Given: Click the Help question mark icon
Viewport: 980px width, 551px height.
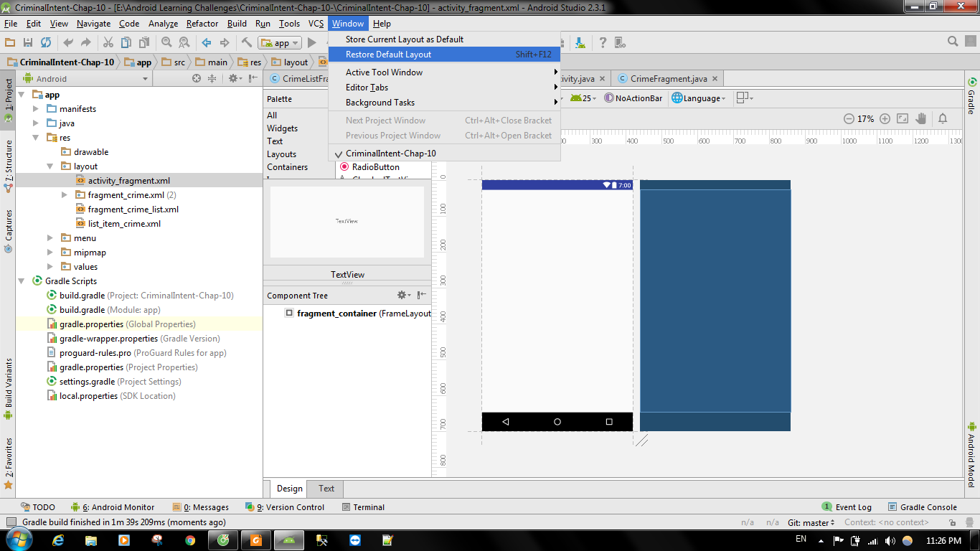Looking at the screenshot, I should tap(603, 43).
